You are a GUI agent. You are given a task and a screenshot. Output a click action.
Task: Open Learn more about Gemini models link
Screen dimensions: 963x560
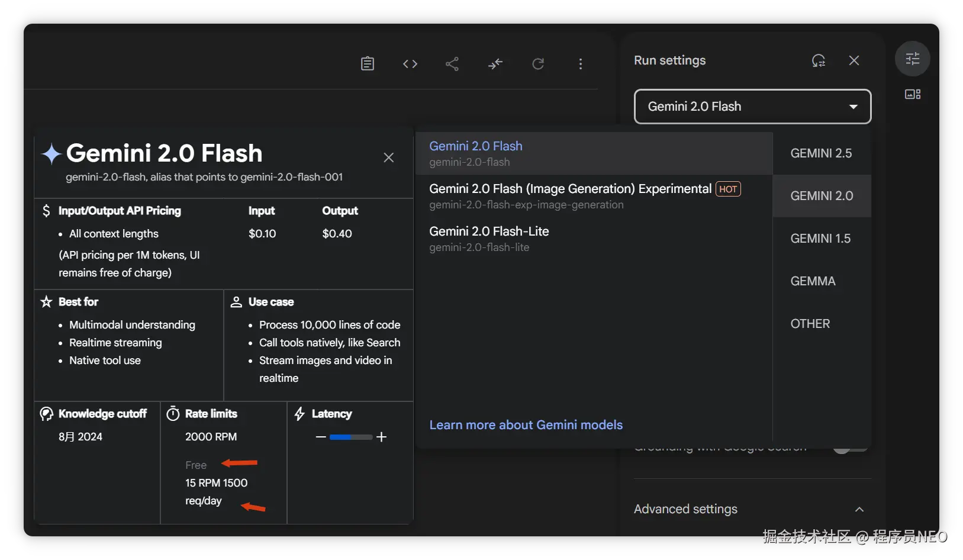pyautogui.click(x=526, y=425)
